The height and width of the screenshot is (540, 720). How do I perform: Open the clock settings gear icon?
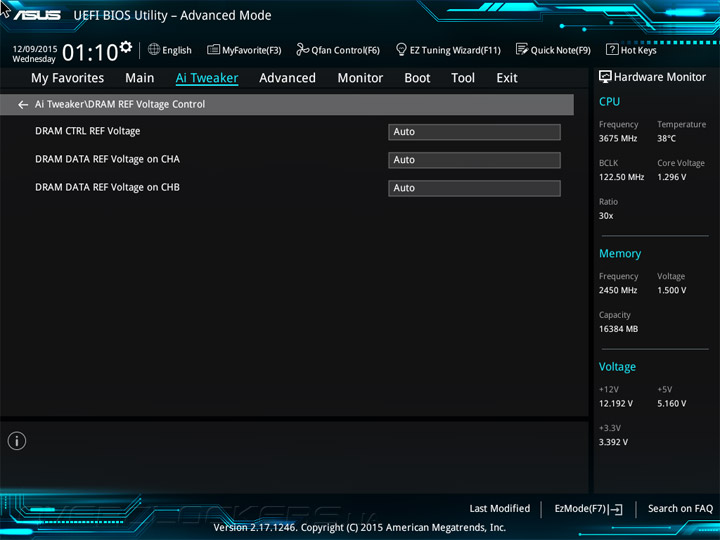click(126, 47)
